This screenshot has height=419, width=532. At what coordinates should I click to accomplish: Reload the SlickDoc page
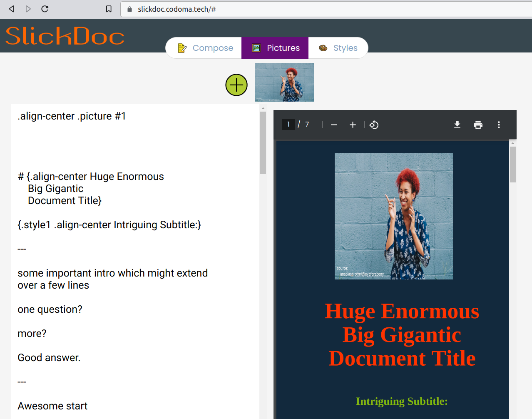(x=45, y=9)
